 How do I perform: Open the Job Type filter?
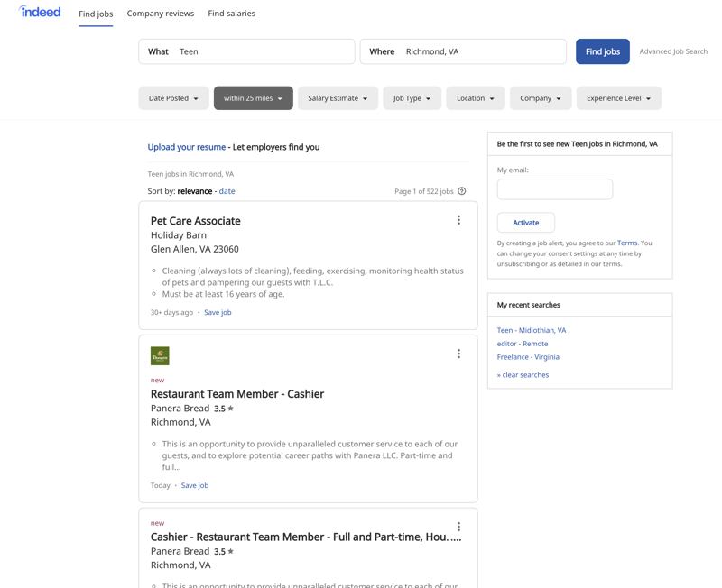pyautogui.click(x=412, y=98)
